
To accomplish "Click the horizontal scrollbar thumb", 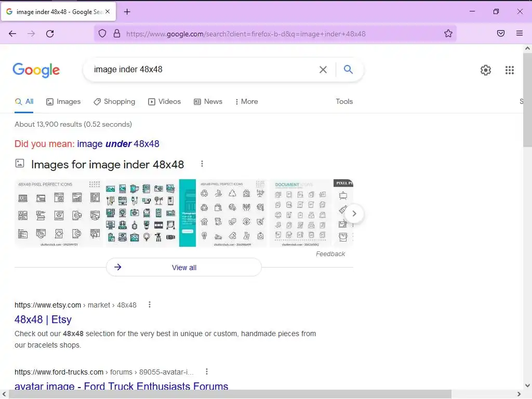I will click(230, 394).
